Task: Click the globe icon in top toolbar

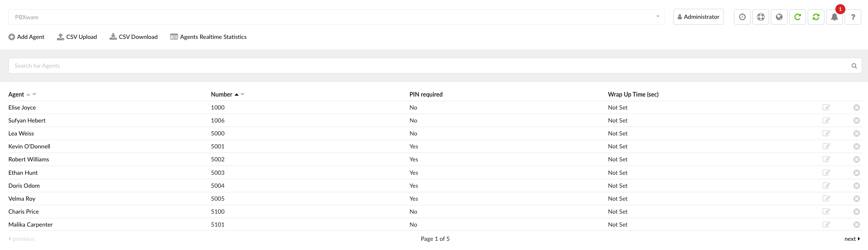Action: point(779,17)
